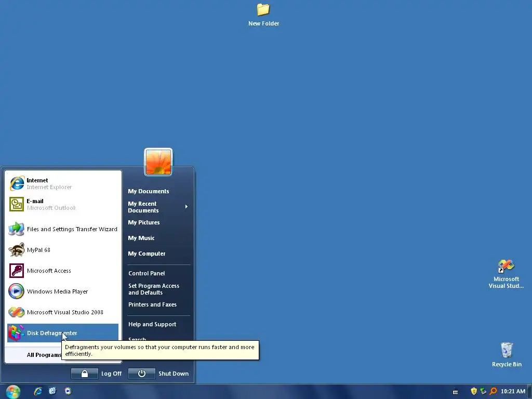
Task: Click the Shut Down button
Action: [159, 374]
